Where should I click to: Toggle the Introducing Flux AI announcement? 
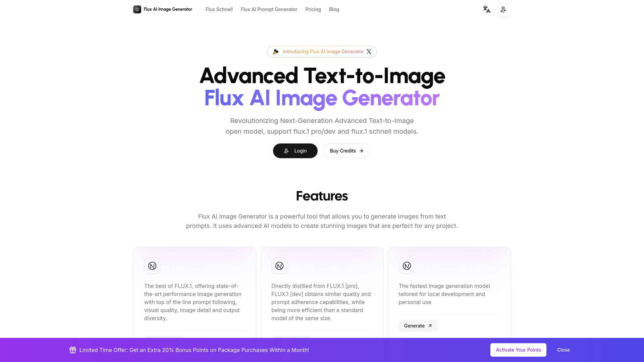point(322,52)
